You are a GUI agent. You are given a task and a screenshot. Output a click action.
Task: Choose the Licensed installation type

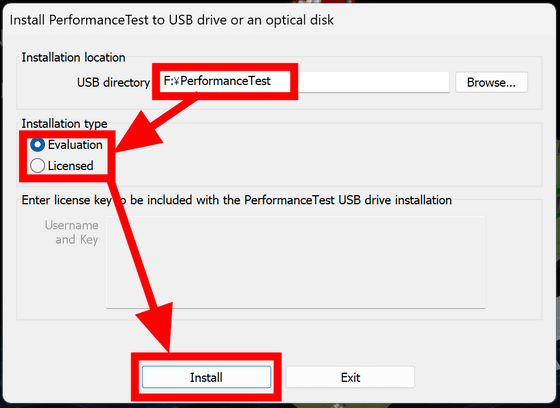(x=38, y=166)
